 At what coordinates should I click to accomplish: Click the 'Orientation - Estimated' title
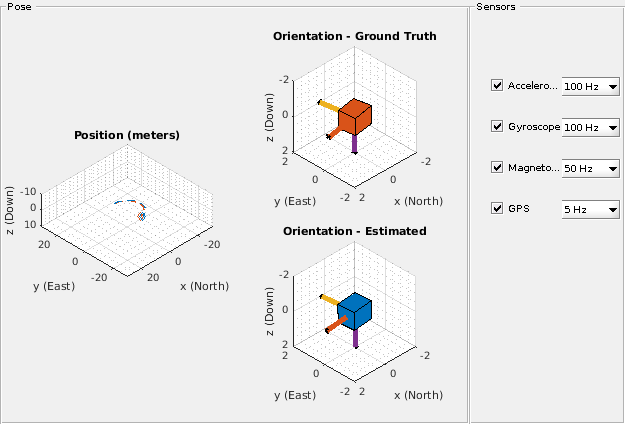coord(354,231)
